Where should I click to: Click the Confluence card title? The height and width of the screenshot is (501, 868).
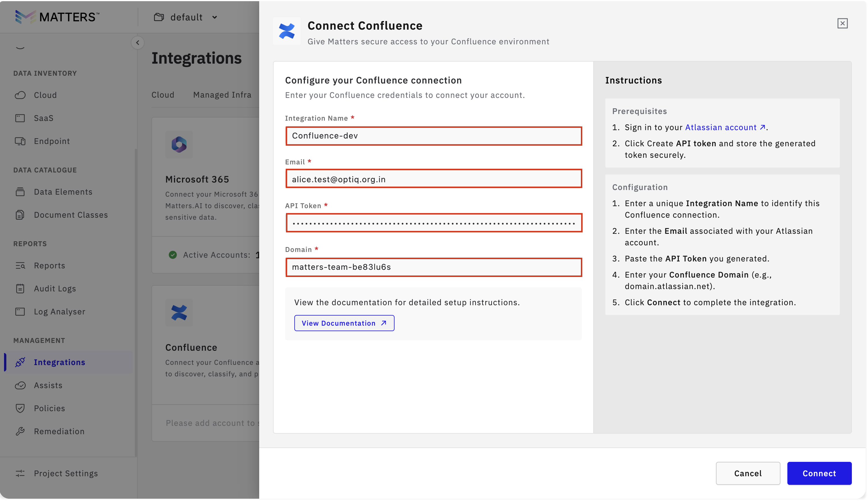[x=191, y=348]
